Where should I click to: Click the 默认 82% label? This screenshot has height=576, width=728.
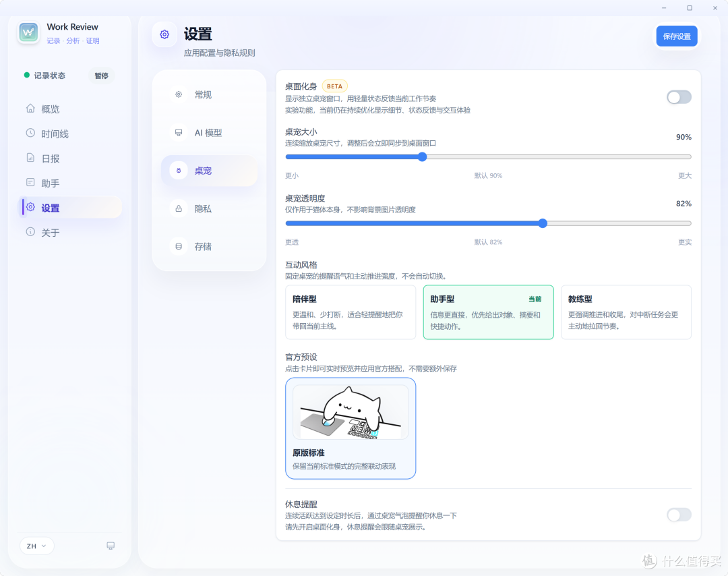pos(488,242)
